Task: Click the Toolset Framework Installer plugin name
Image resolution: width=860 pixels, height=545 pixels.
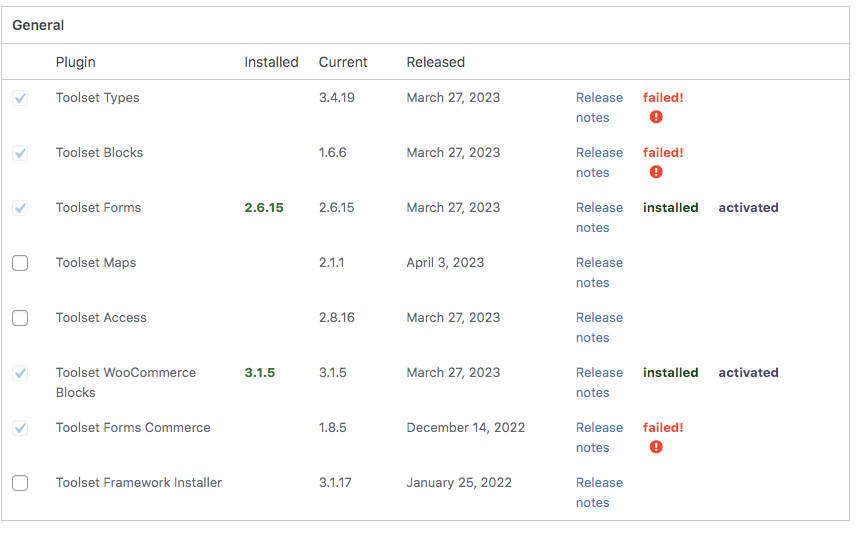Action: tap(139, 482)
